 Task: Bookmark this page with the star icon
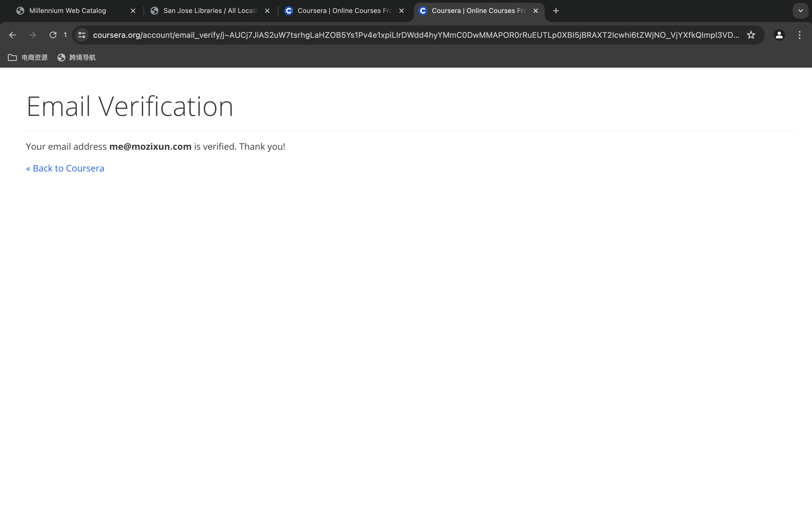pos(751,35)
